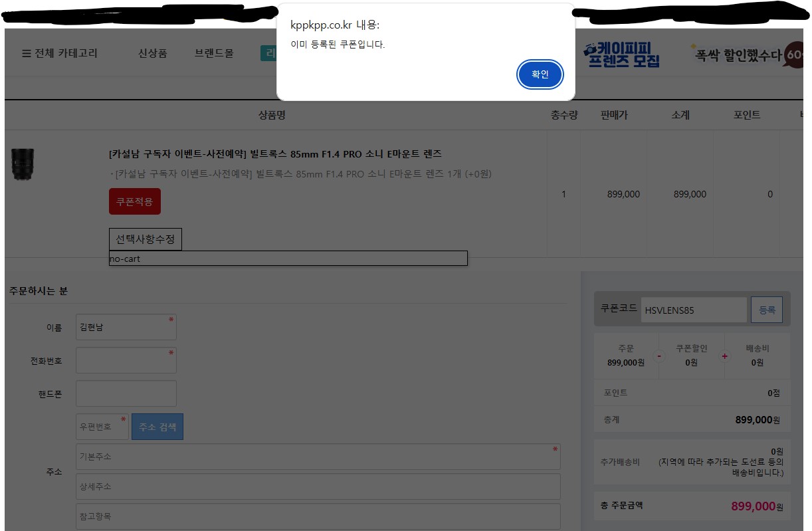Image resolution: width=812 pixels, height=531 pixels.
Task: Click the 상세주소 input field
Action: [x=318, y=486]
